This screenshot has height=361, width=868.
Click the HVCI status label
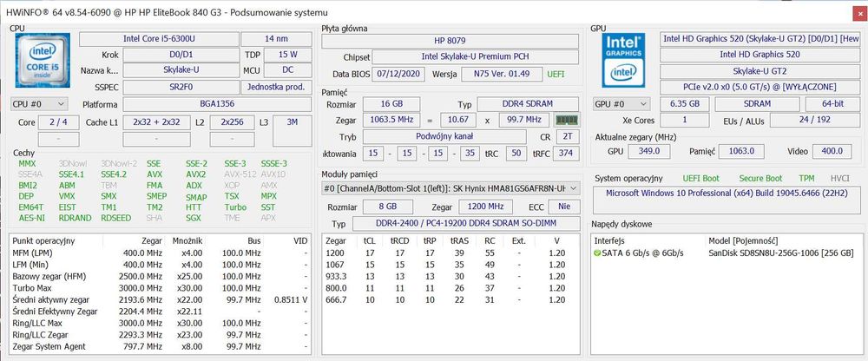click(841, 178)
